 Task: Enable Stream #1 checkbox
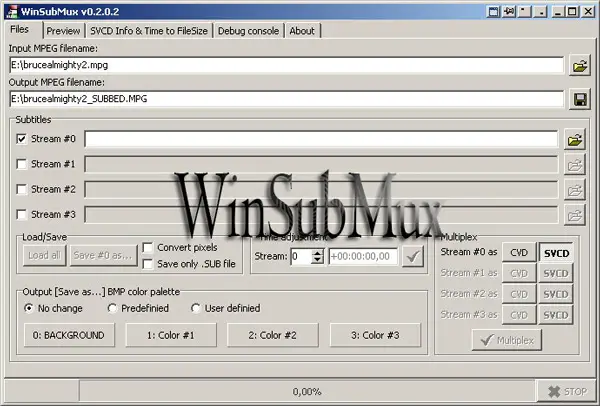pos(22,164)
